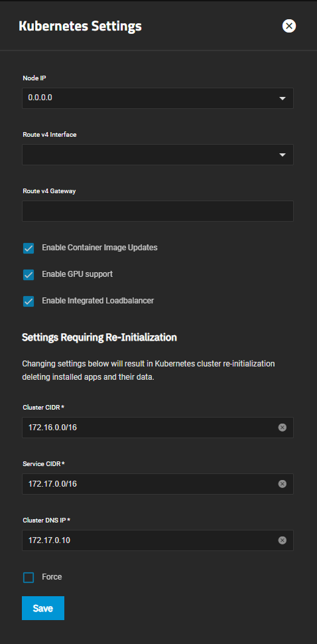Screen dimensions: 317x644
Task: Save the Kubernetes settings
Action: [43, 608]
